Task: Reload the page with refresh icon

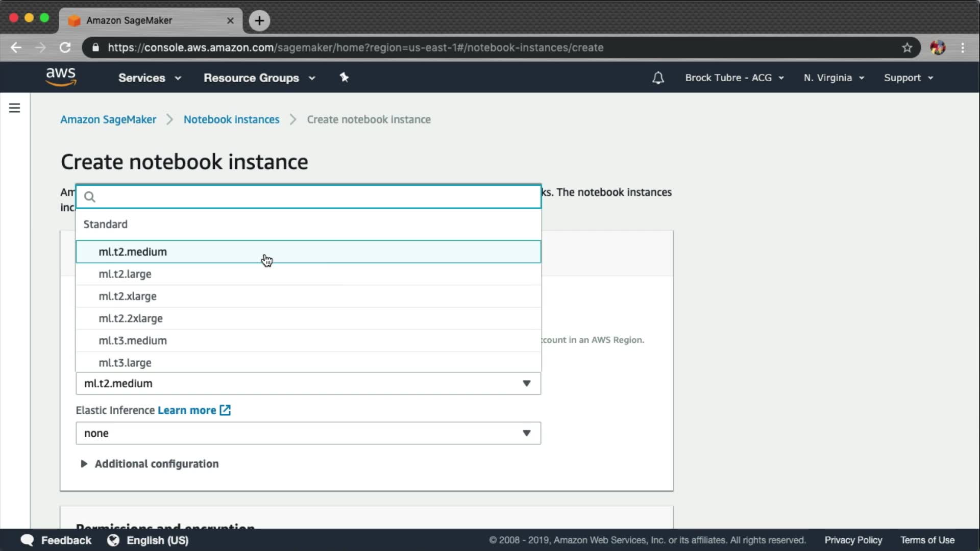Action: tap(65, 47)
